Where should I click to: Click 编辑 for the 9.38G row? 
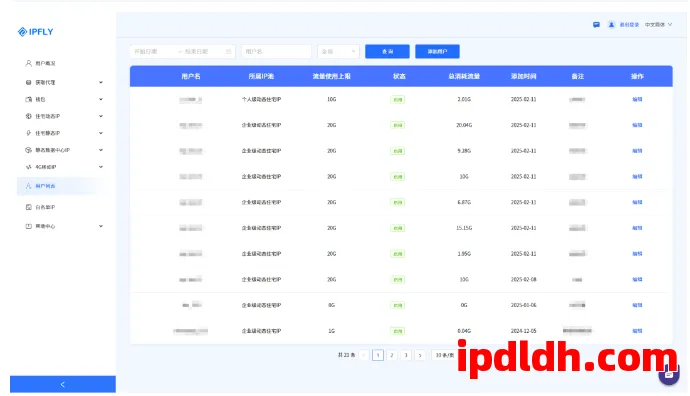tap(637, 151)
